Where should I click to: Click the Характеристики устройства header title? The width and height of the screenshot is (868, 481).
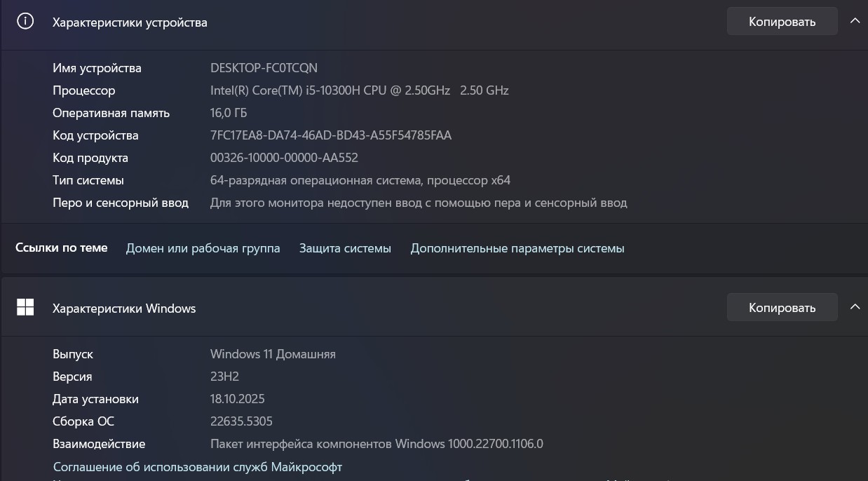[x=130, y=22]
